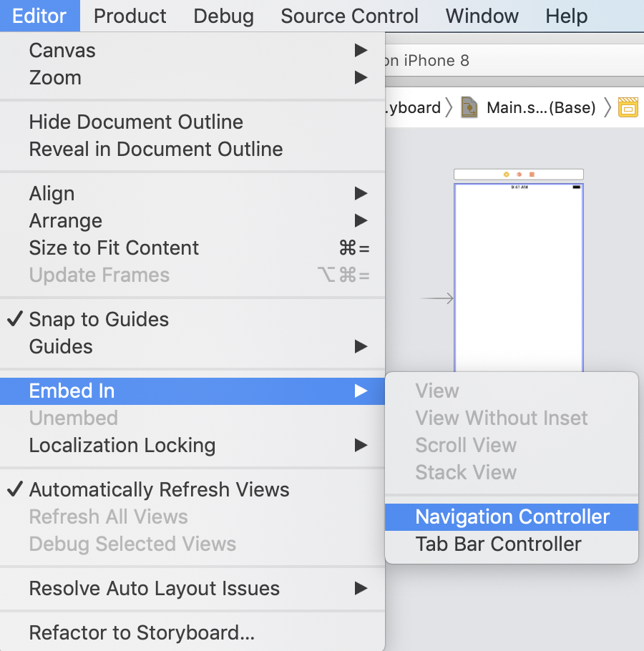The image size is (644, 651).
Task: Choose Refactor to Storyboard…
Action: (192, 632)
